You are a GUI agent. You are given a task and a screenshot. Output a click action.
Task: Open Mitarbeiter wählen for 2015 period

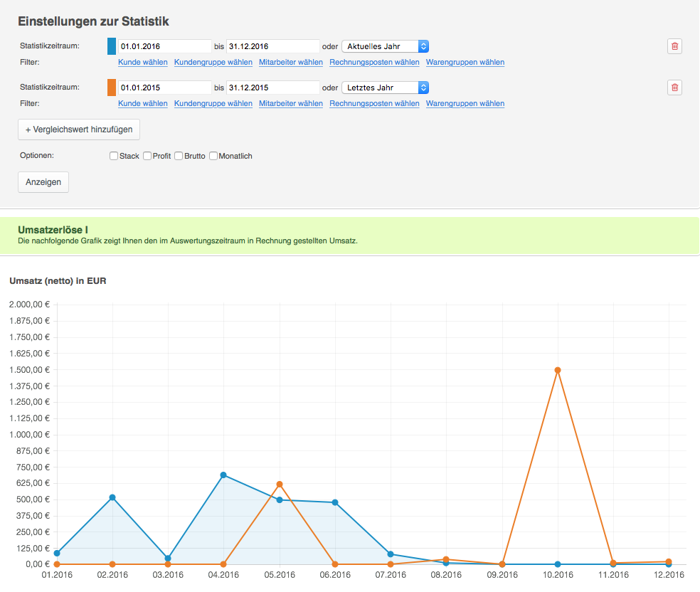(x=291, y=103)
